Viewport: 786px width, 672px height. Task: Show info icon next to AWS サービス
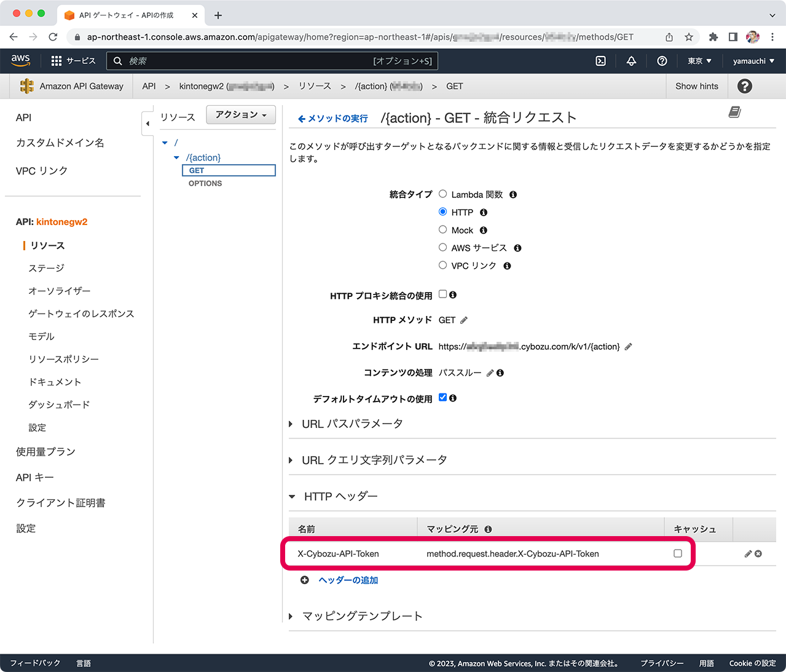(517, 248)
